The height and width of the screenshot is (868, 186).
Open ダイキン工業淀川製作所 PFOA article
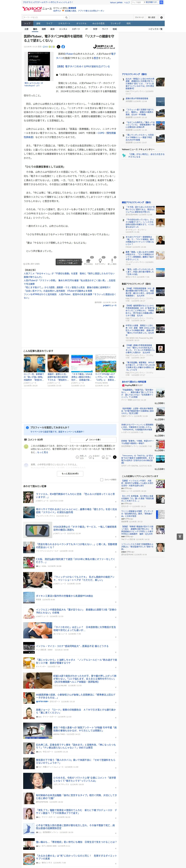point(64,596)
